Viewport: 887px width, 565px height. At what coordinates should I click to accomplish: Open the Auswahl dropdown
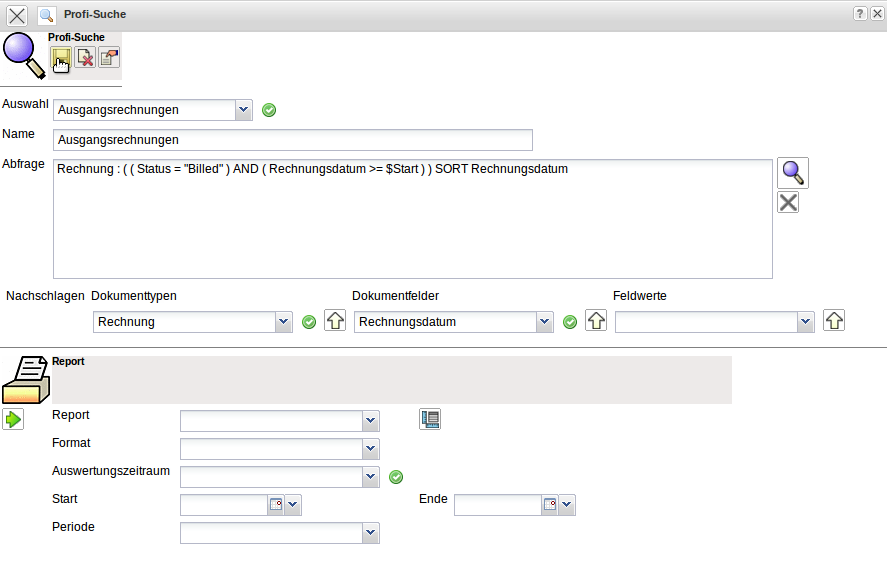click(x=244, y=110)
